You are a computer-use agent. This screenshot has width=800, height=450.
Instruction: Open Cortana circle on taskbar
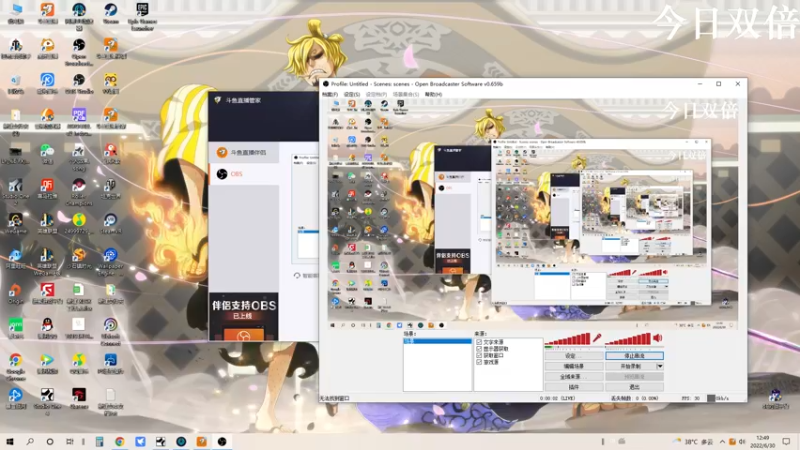click(x=49, y=441)
